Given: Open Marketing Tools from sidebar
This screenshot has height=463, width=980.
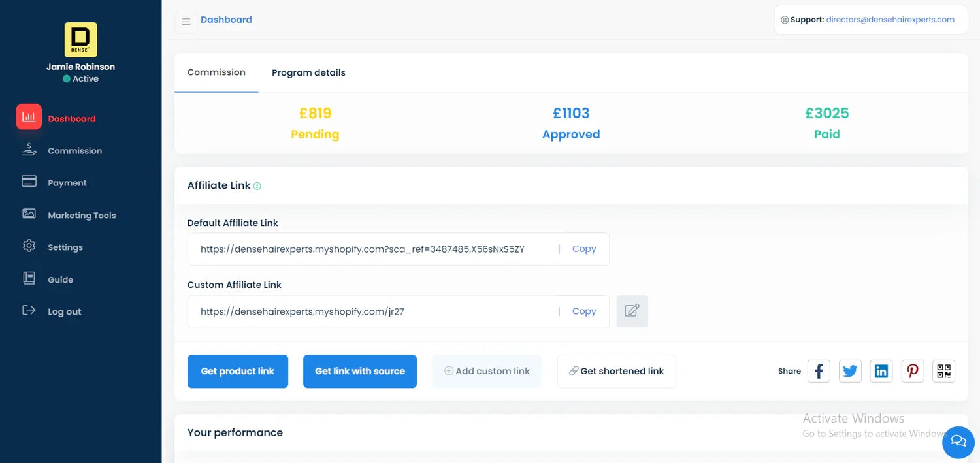Looking at the screenshot, I should 81,216.
